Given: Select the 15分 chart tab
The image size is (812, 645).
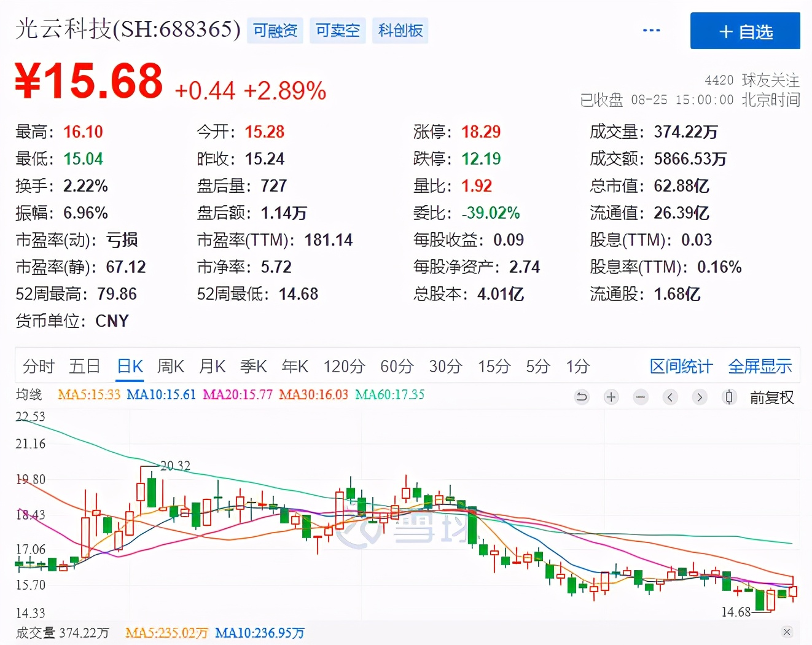Looking at the screenshot, I should click(x=494, y=367).
